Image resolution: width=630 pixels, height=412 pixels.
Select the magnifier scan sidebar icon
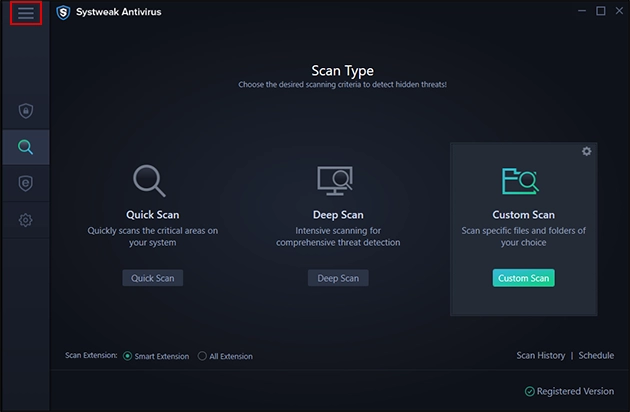pos(25,147)
